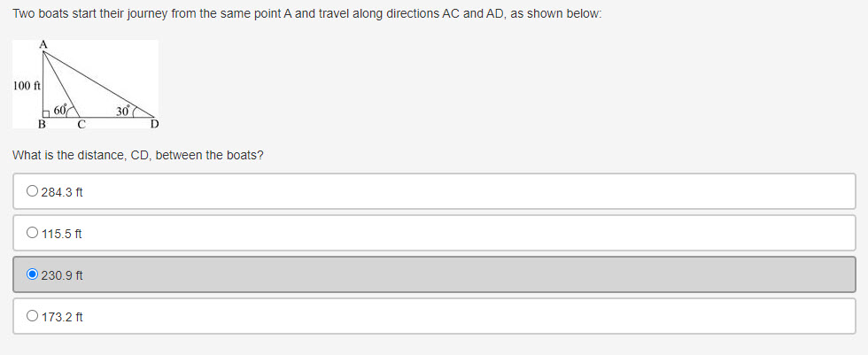Click the "What is the distance, CD" question
Screen dimensions: 868x355
pyautogui.click(x=137, y=156)
